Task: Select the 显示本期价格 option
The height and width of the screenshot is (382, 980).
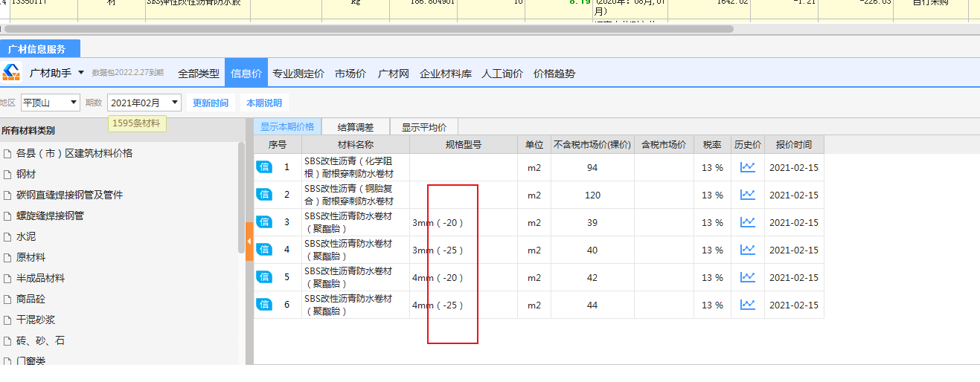Action: pyautogui.click(x=287, y=126)
